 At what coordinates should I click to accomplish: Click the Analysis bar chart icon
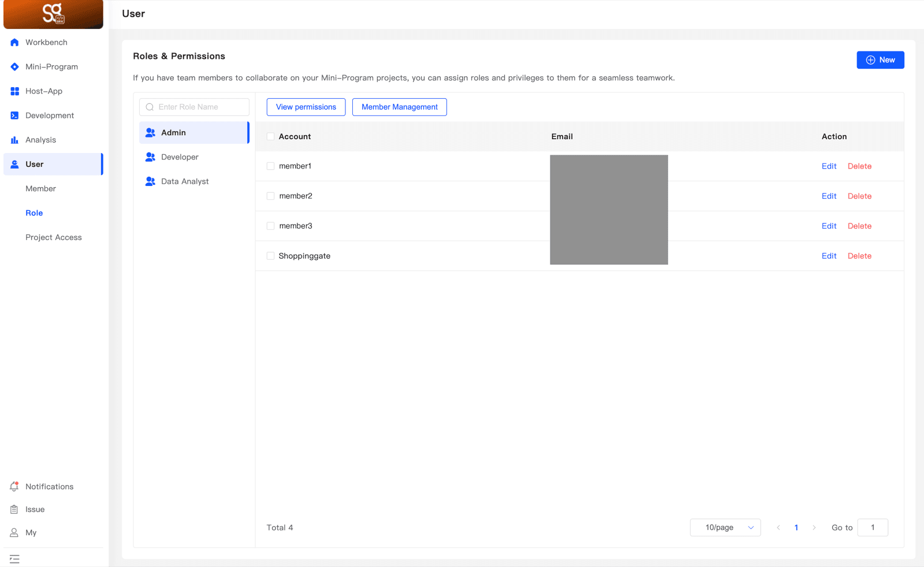(14, 140)
